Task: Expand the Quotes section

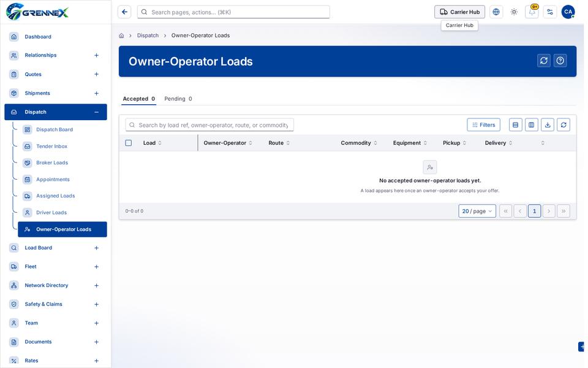Action: (x=96, y=74)
